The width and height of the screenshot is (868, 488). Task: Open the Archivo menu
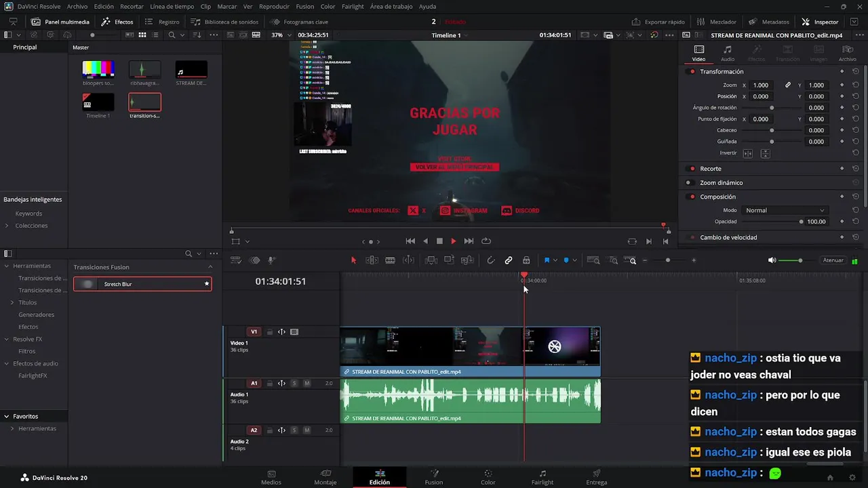point(77,6)
